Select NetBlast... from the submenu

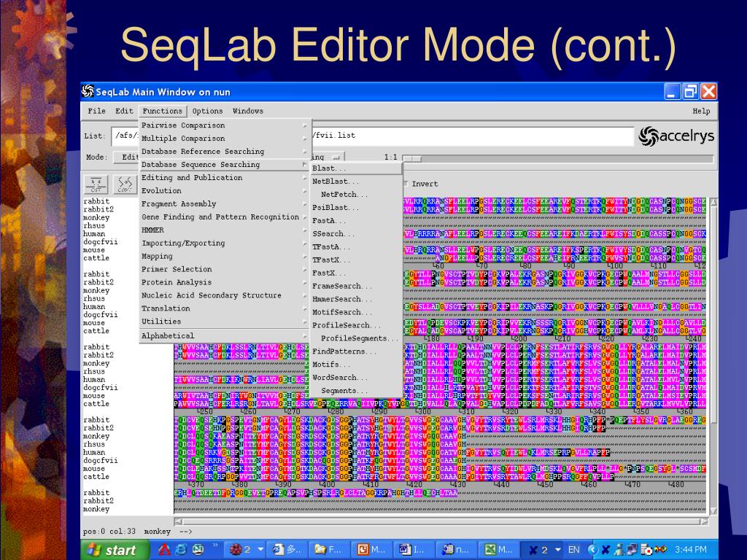tap(356, 182)
